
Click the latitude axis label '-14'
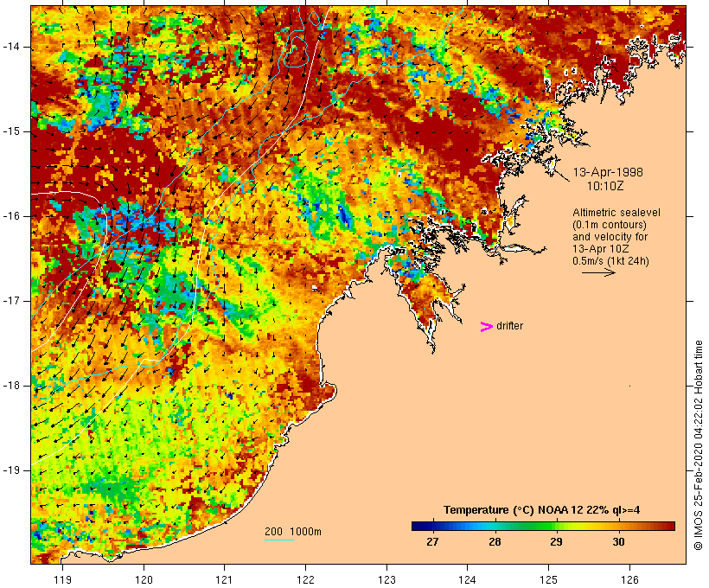coord(11,47)
